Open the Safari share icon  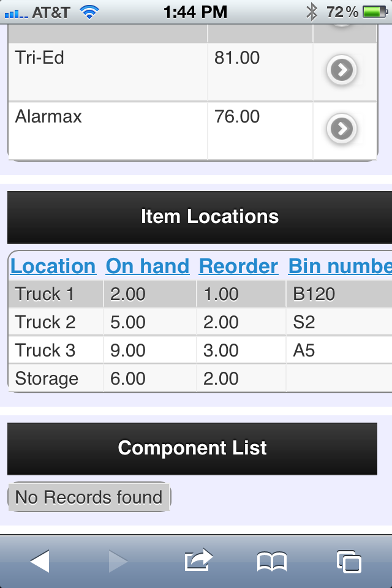click(198, 560)
